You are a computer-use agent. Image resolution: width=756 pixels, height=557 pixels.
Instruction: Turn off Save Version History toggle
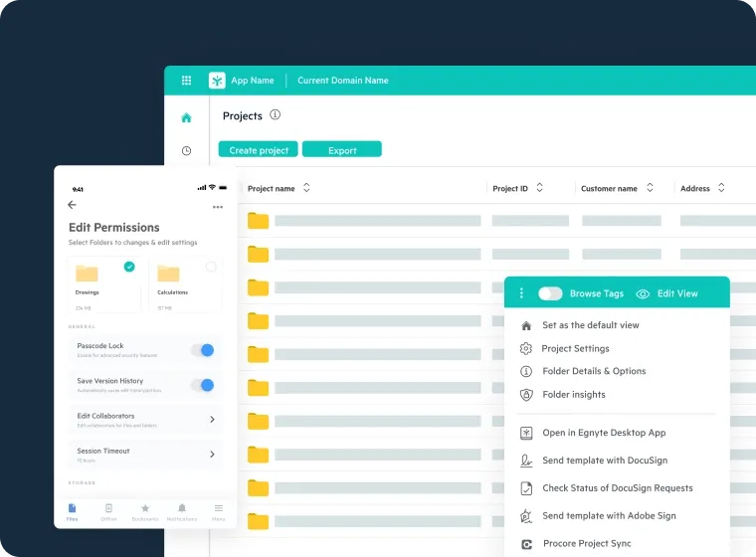[x=203, y=385]
